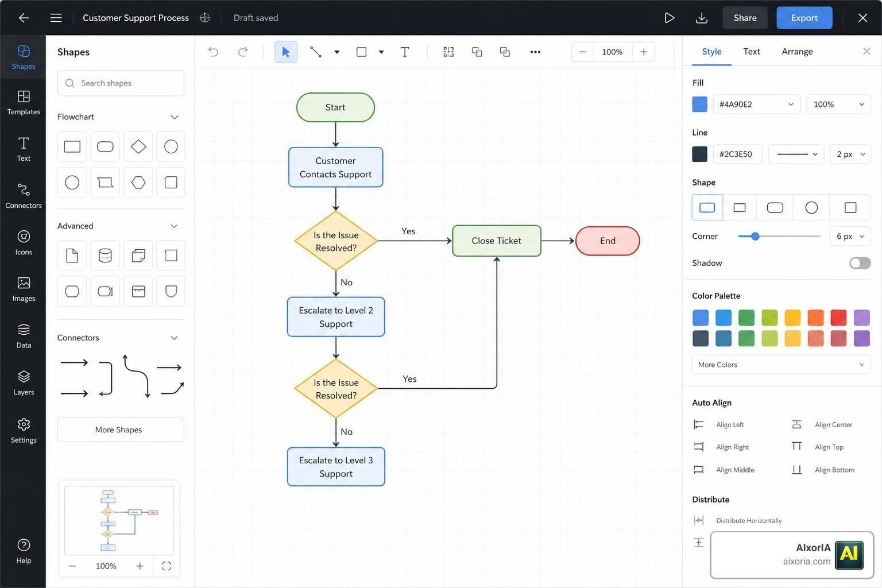Select the circle shape option
882x588 pixels.
coord(811,207)
